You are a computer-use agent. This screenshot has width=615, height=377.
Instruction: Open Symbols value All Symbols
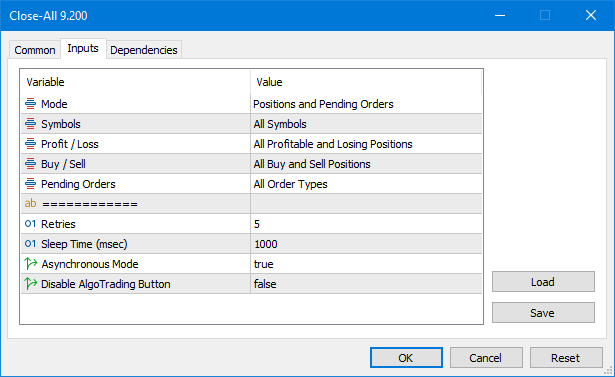(x=366, y=124)
